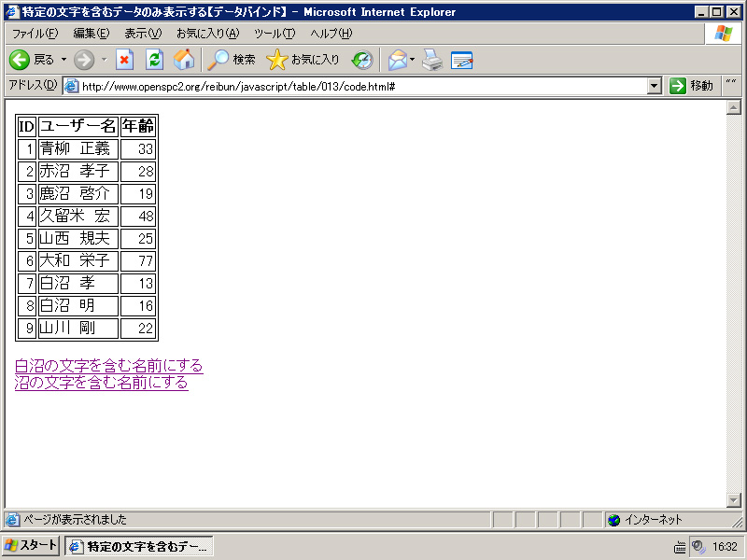
Task: Click link 沼の文字を含む名前にする
Action: [x=102, y=383]
